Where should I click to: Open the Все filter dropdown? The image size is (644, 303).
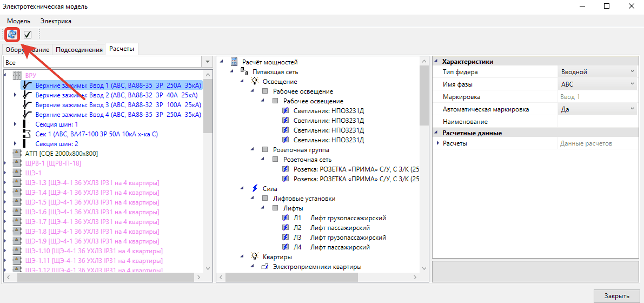coord(207,63)
